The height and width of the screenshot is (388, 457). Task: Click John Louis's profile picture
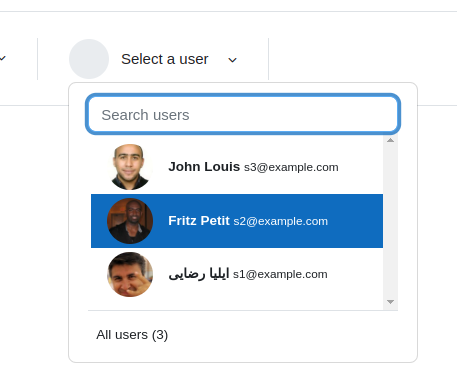pos(130,167)
